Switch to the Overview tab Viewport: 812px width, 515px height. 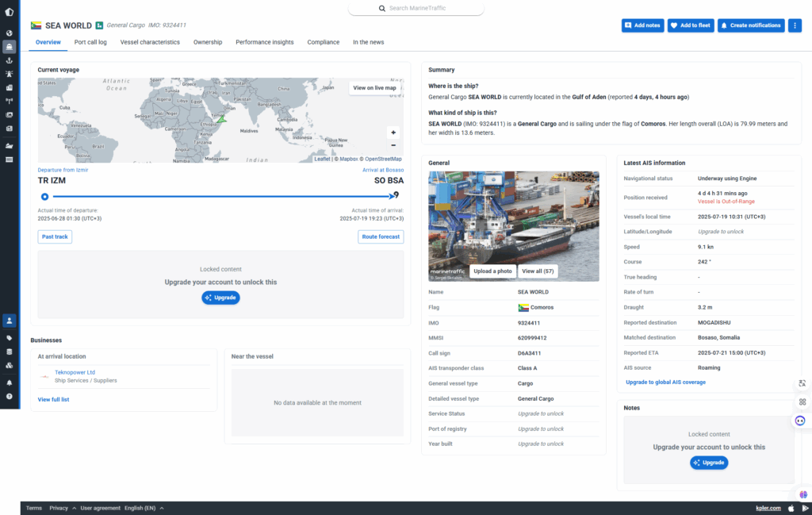coord(48,43)
